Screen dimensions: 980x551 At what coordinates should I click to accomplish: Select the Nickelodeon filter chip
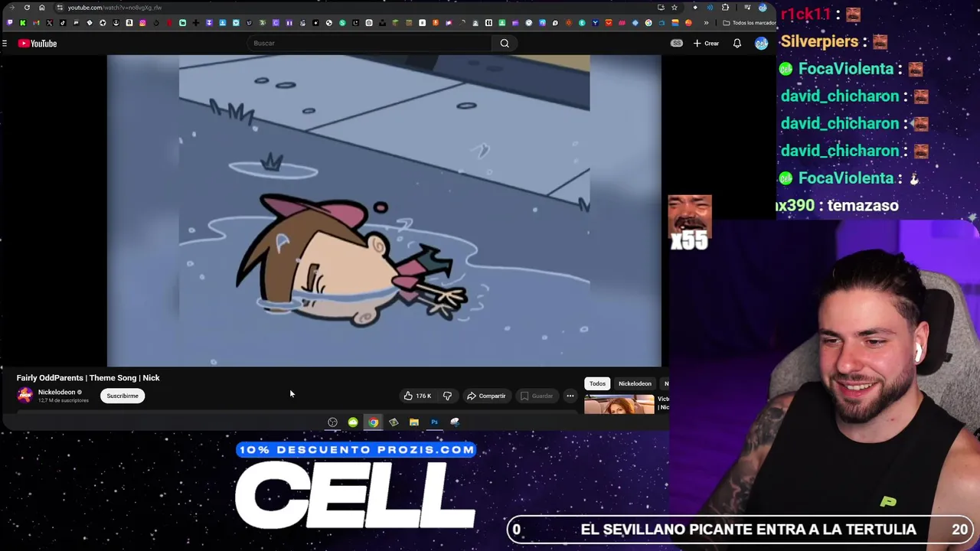635,383
